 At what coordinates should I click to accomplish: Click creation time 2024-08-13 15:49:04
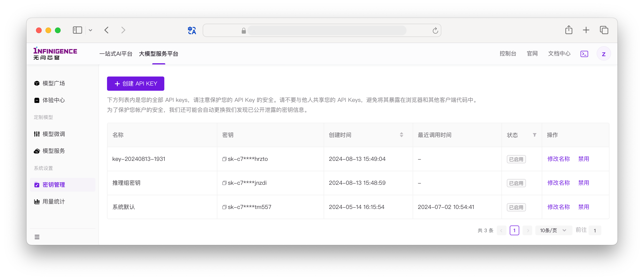tap(357, 159)
